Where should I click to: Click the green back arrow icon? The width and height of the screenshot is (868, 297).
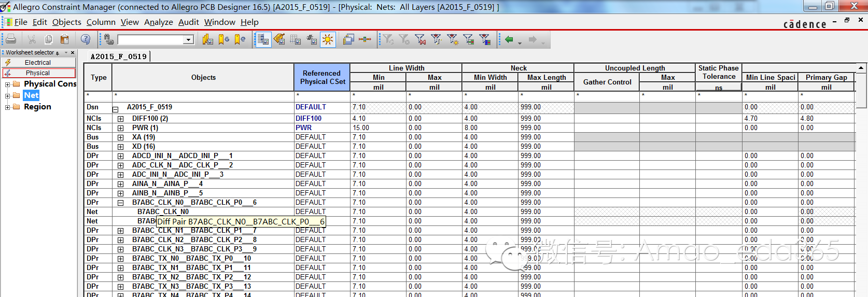coord(509,39)
